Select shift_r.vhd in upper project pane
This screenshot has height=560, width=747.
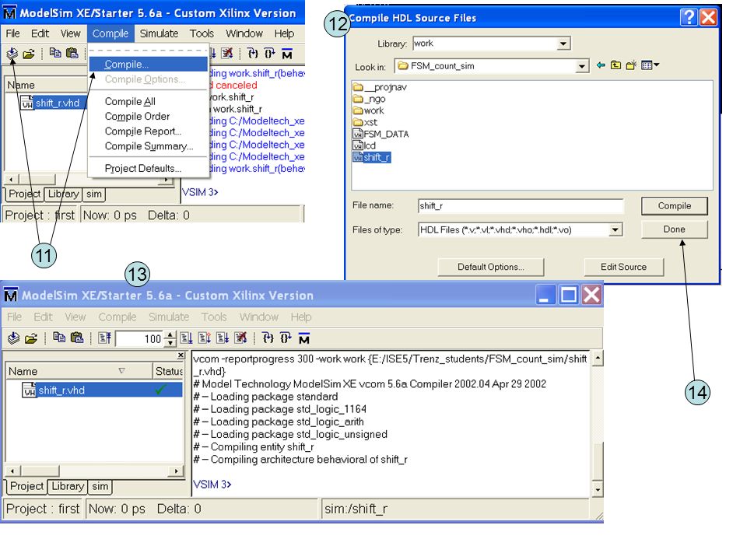click(x=53, y=103)
